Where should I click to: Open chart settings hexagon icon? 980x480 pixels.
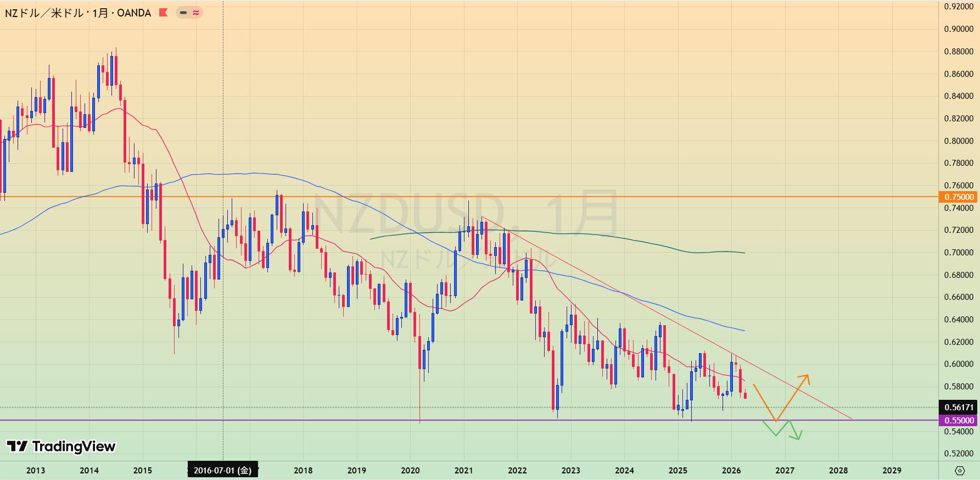(960, 471)
